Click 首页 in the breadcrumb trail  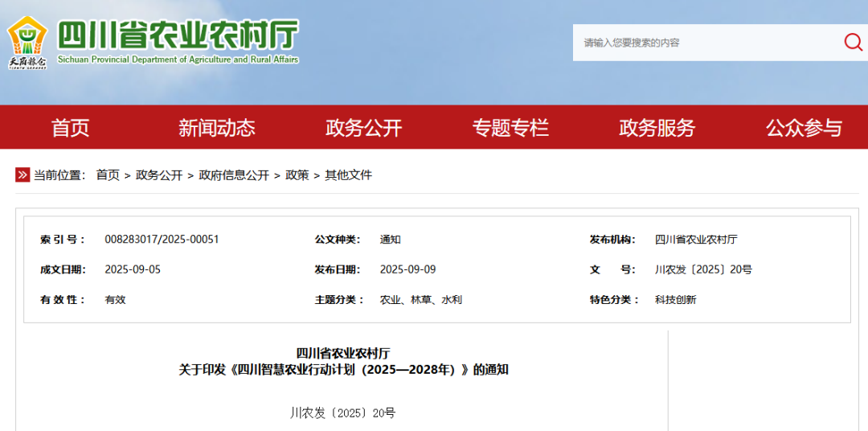pos(108,175)
